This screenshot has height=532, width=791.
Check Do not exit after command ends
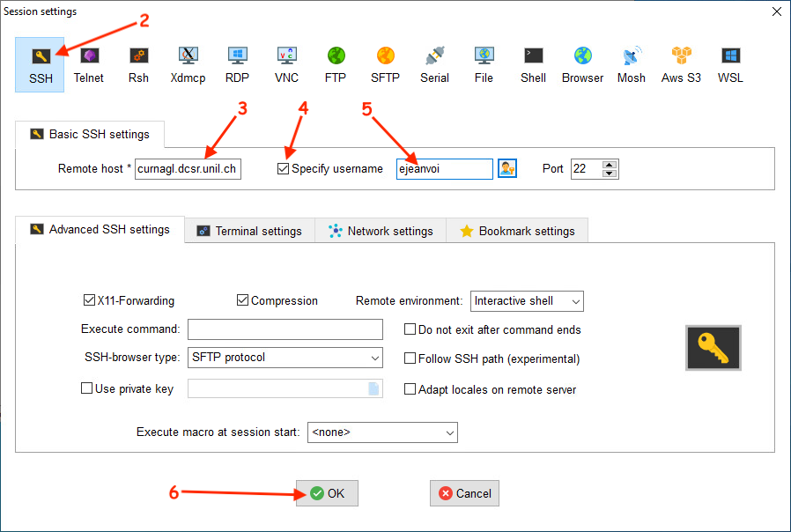click(x=410, y=329)
